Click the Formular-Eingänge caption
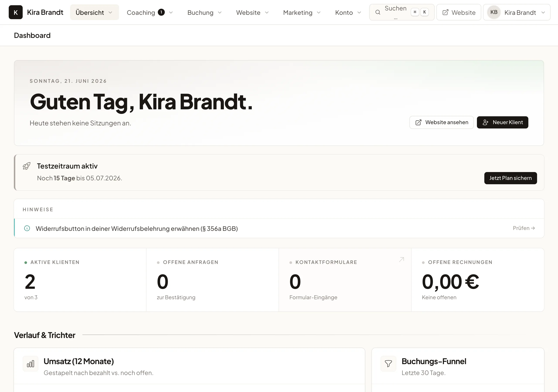The width and height of the screenshot is (558, 392). tap(313, 297)
